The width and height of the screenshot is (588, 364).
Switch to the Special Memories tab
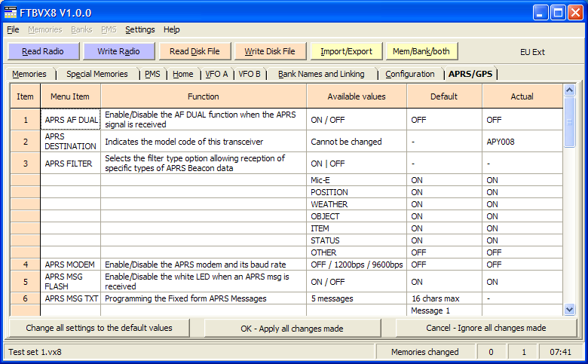(x=96, y=74)
